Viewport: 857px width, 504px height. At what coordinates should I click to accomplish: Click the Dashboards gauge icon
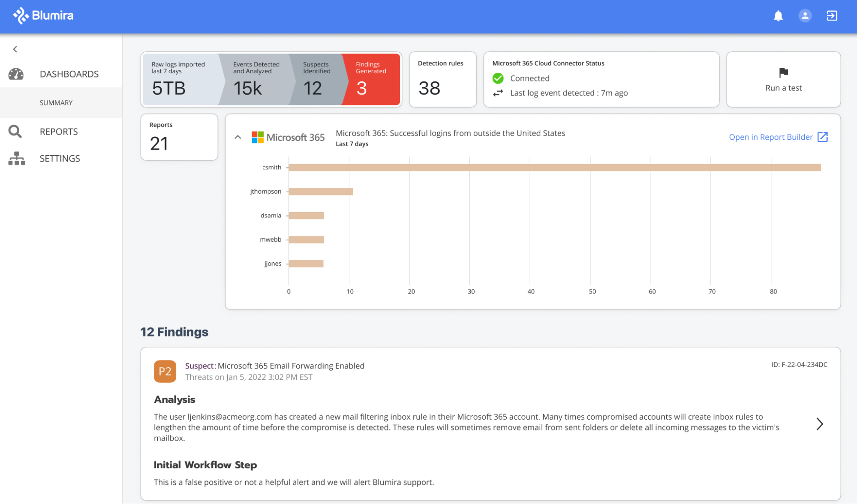coord(16,74)
